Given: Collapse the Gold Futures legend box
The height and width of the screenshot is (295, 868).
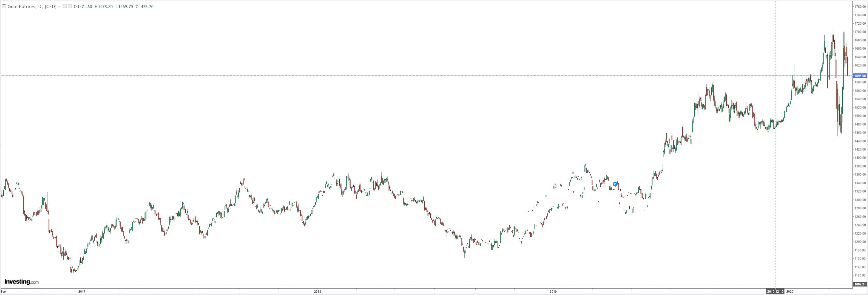Looking at the screenshot, I should pos(4,6).
